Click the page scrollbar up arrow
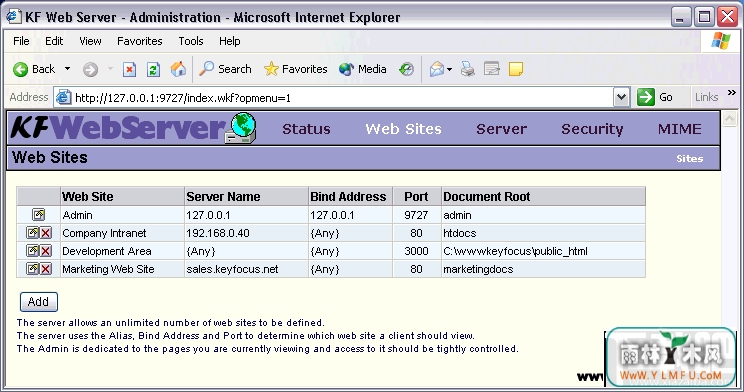 [729, 118]
